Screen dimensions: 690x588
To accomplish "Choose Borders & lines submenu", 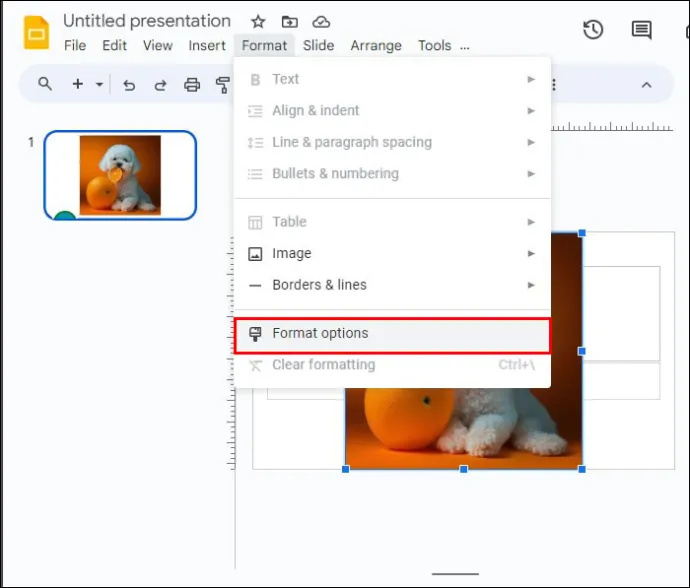I will pos(392,285).
